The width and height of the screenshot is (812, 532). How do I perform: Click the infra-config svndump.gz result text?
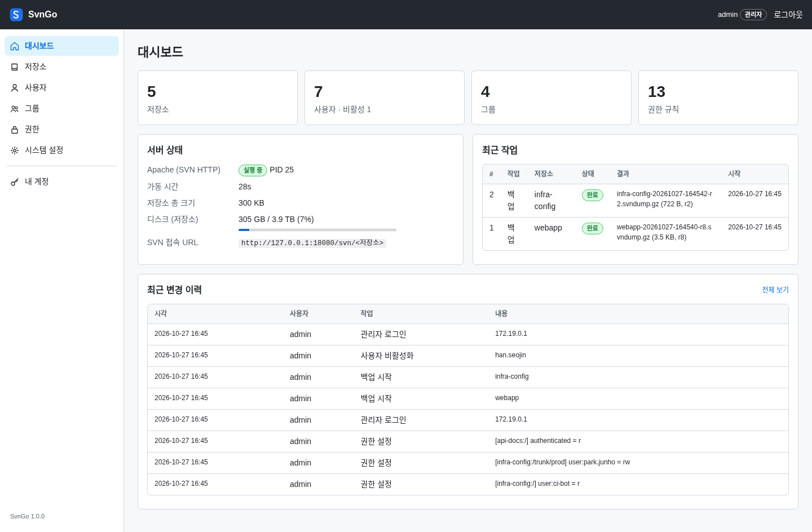coord(664,199)
